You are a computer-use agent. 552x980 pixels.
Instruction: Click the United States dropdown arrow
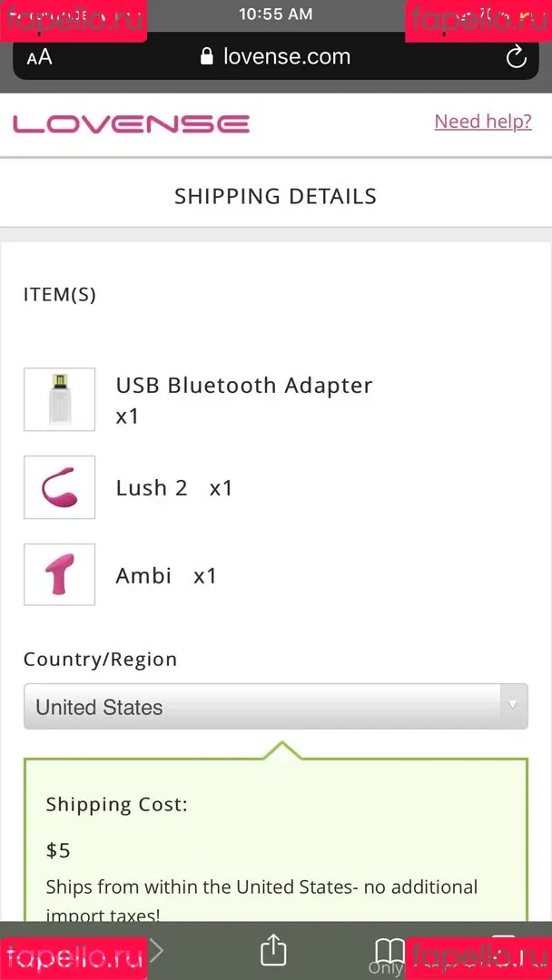point(513,705)
